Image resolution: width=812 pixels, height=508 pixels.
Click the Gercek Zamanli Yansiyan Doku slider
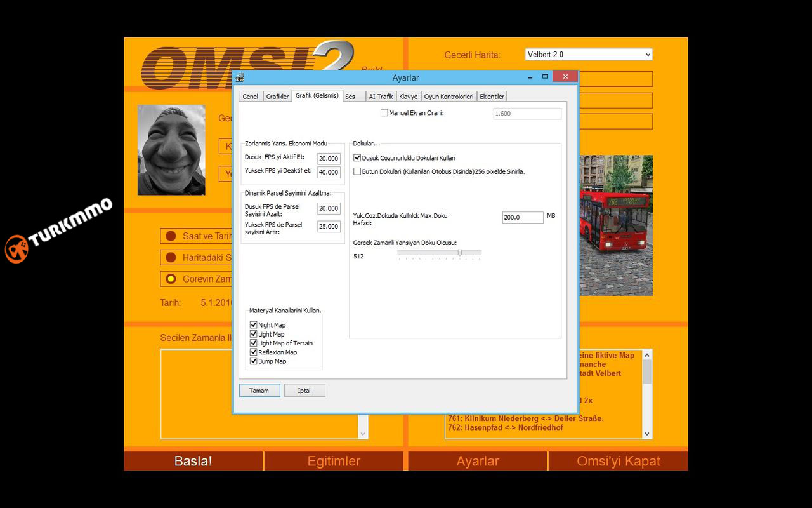point(440,254)
